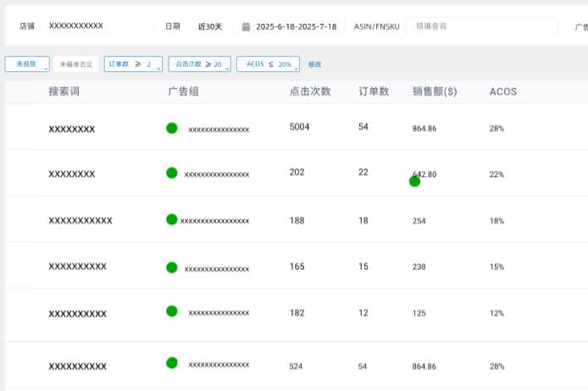This screenshot has width=588, height=391.
Task: Sort by the 销售额($) column header
Action: [x=434, y=91]
